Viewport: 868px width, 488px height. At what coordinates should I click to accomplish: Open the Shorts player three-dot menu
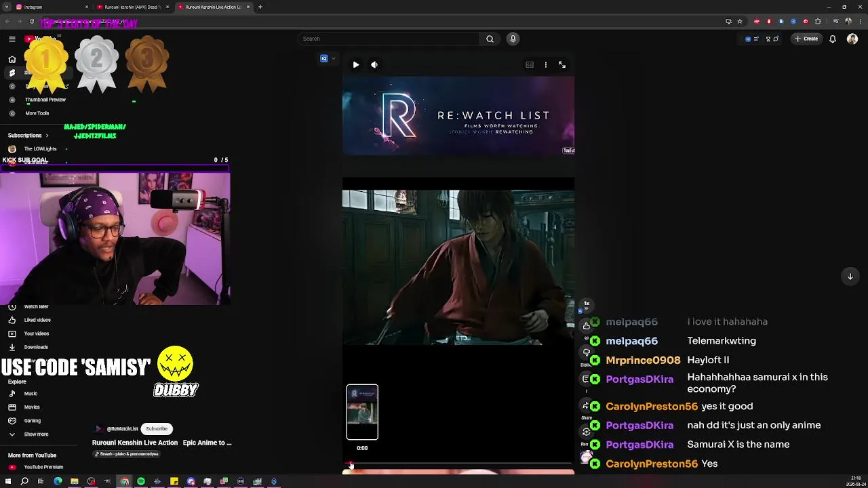tap(546, 64)
